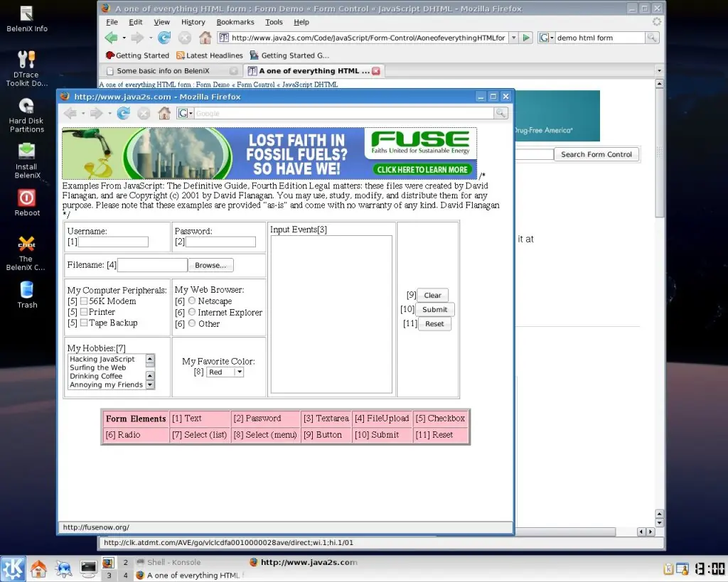This screenshot has width=728, height=582.
Task: Open the Latest Headlines bookmark
Action: (210, 55)
